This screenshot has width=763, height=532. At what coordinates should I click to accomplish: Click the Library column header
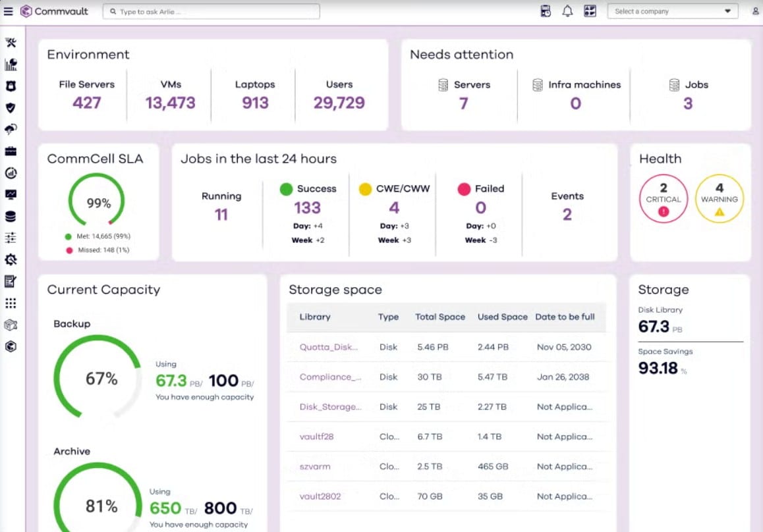pos(315,317)
